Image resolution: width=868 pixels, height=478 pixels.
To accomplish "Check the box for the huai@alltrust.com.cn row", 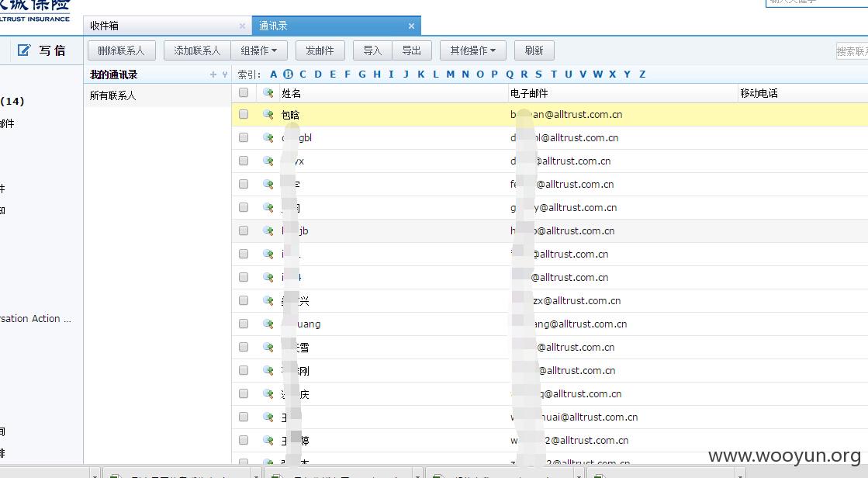I will tap(244, 417).
